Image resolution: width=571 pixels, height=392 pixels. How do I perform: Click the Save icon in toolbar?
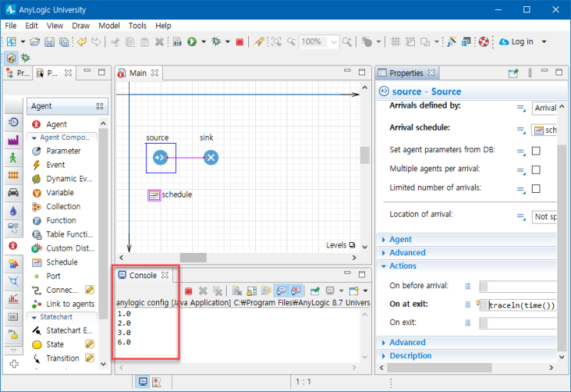tap(50, 42)
